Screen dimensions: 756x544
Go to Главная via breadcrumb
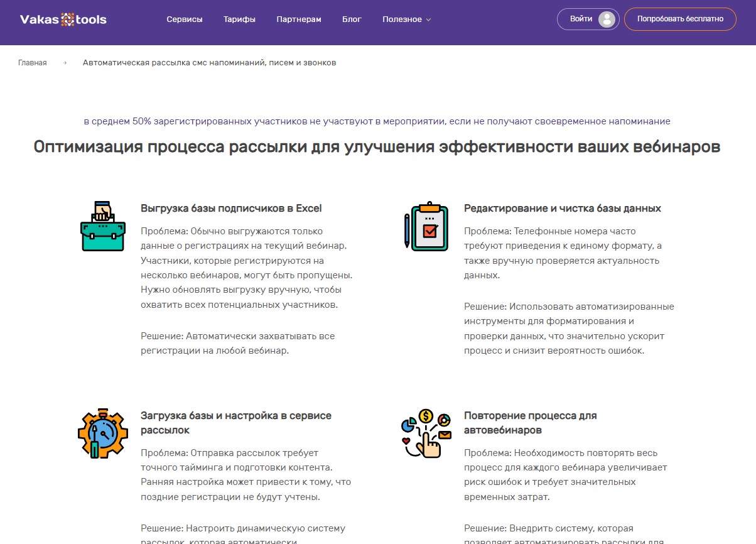pos(33,63)
